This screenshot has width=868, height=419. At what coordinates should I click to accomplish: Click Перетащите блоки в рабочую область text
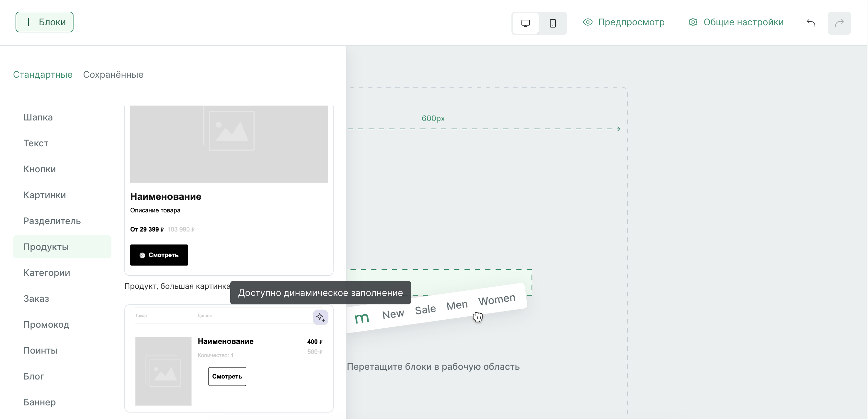433,367
